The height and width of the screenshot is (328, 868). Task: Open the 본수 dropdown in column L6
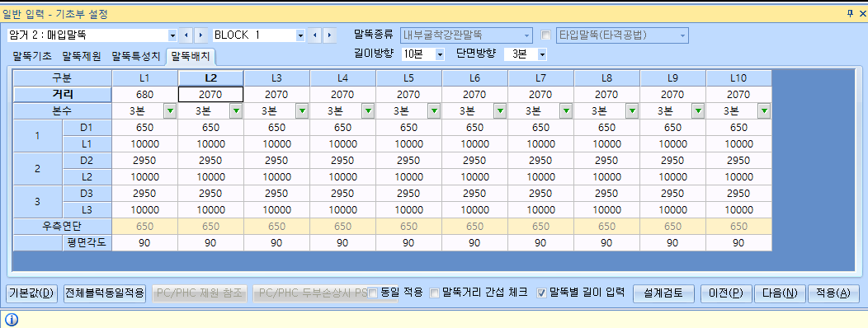tap(501, 111)
